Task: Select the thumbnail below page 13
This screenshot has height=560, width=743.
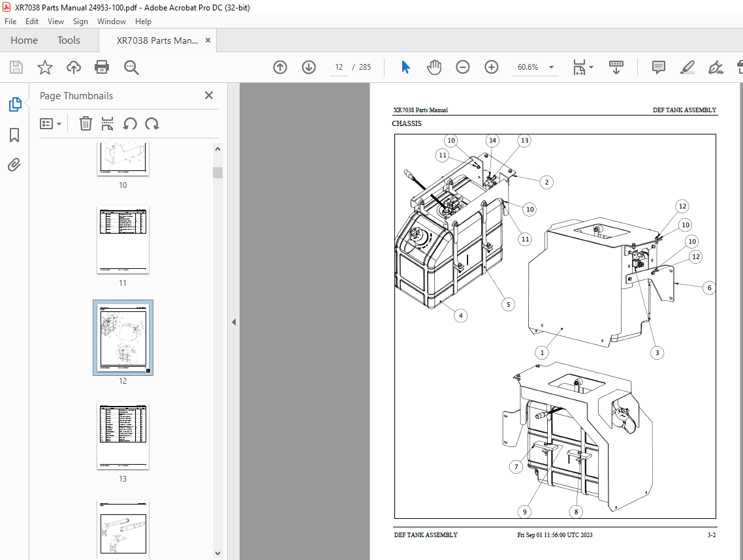Action: pyautogui.click(x=123, y=529)
